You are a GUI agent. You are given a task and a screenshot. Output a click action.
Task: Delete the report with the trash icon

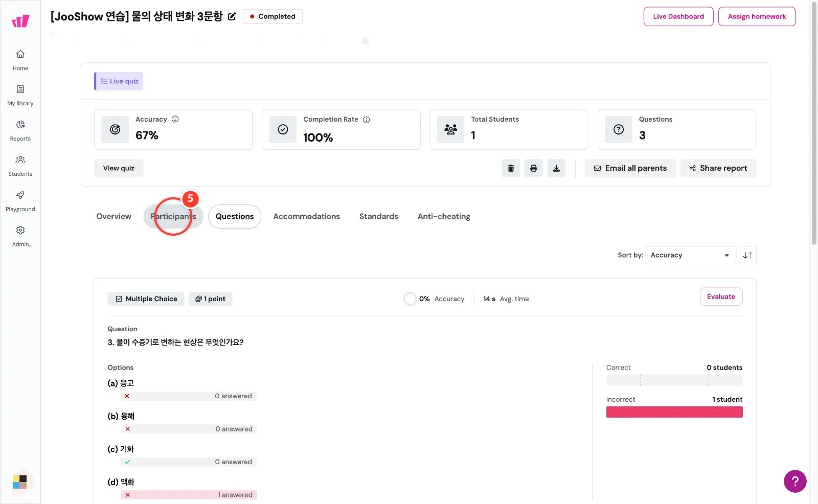point(511,168)
